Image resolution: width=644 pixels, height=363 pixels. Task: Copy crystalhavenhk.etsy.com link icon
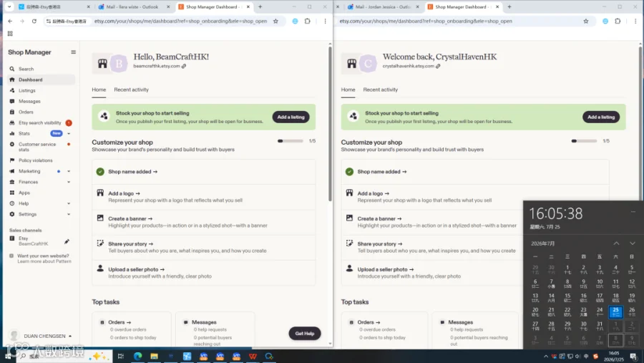pyautogui.click(x=438, y=66)
